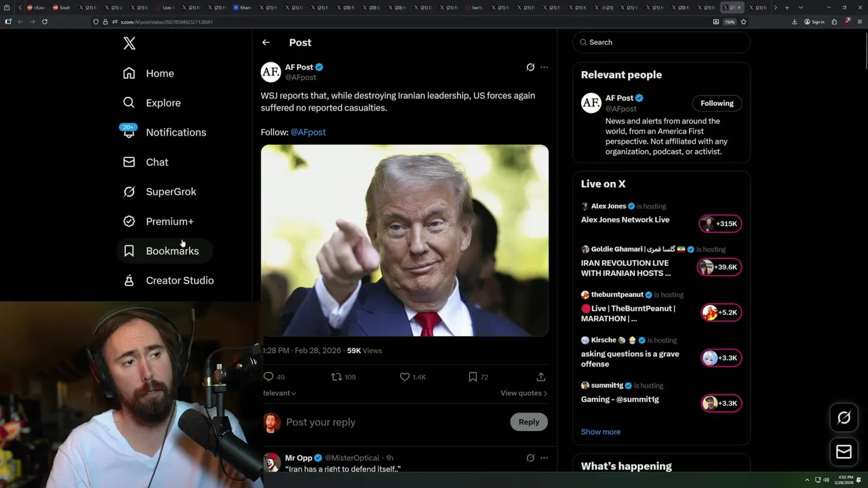The width and height of the screenshot is (868, 488).
Task: Join 'asking questions is a grave offense' space
Action: click(x=630, y=359)
